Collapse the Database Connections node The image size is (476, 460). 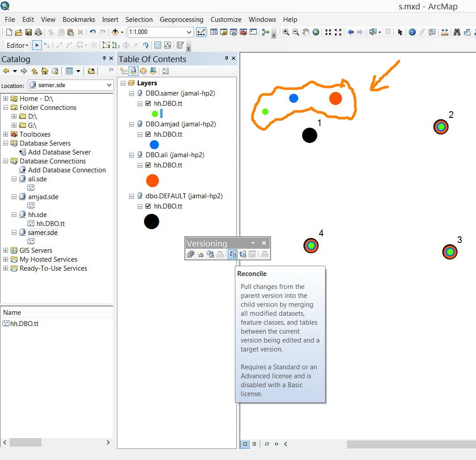(x=5, y=161)
